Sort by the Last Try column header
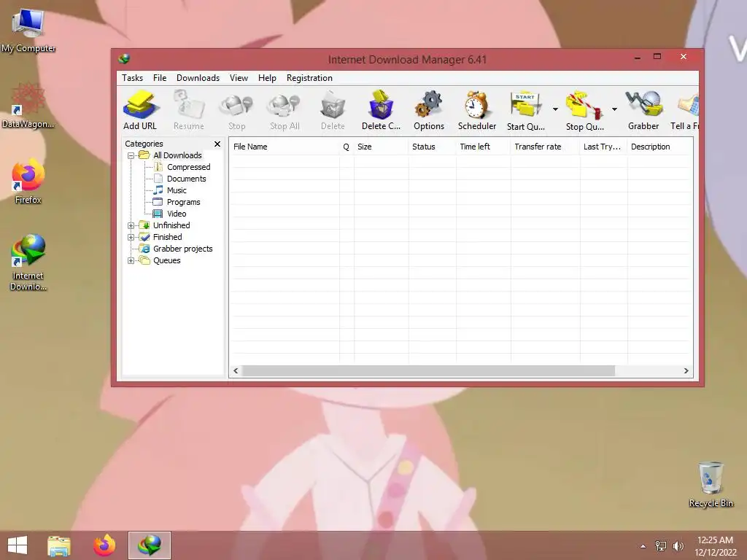Viewport: 747px width, 560px height. (x=603, y=147)
